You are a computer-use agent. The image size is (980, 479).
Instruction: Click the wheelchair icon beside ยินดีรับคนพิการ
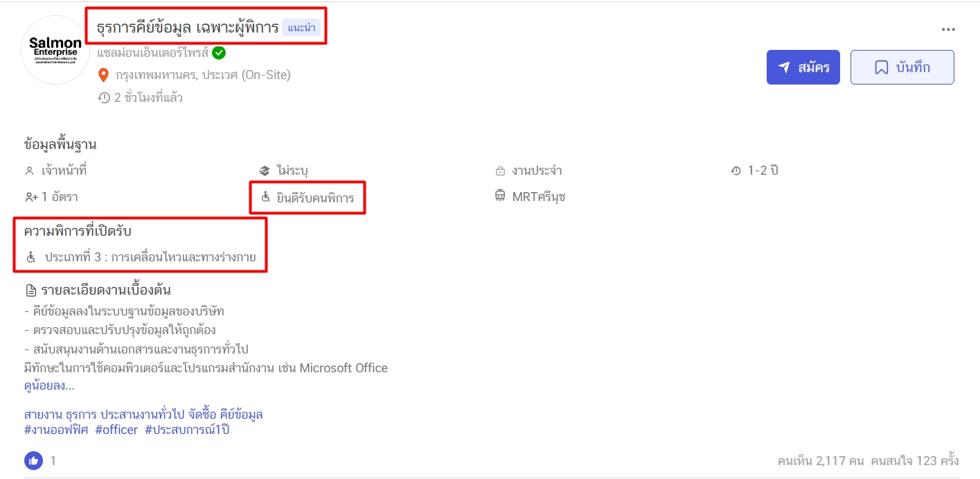tap(265, 198)
